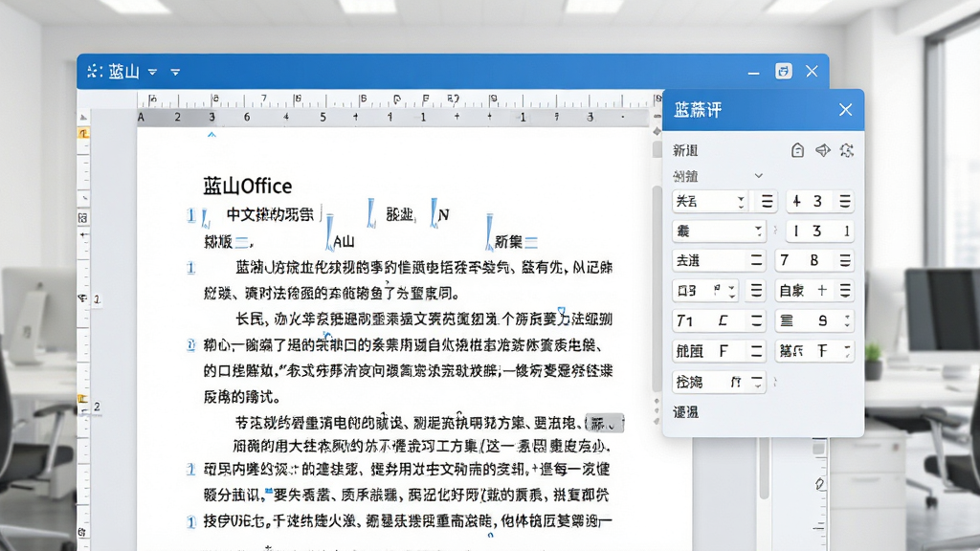The image size is (980, 551).
Task: Click the bottom label text in the side panel
Action: [x=685, y=412]
